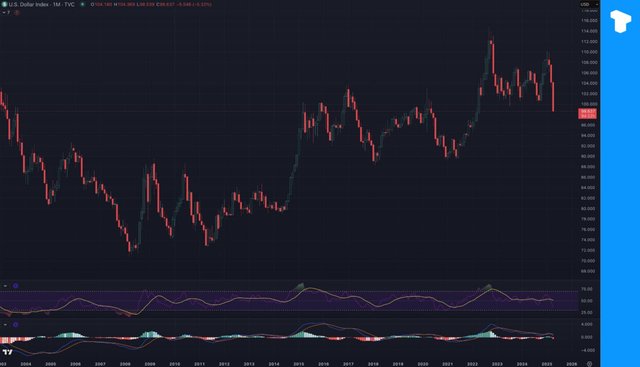Click the 2025 label on time axis
The width and height of the screenshot is (640, 367).
click(x=547, y=364)
